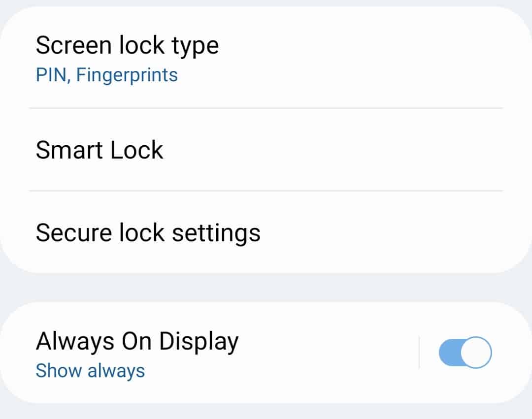View registered fingerprints via Screen lock type
The width and height of the screenshot is (532, 419).
[x=106, y=74]
